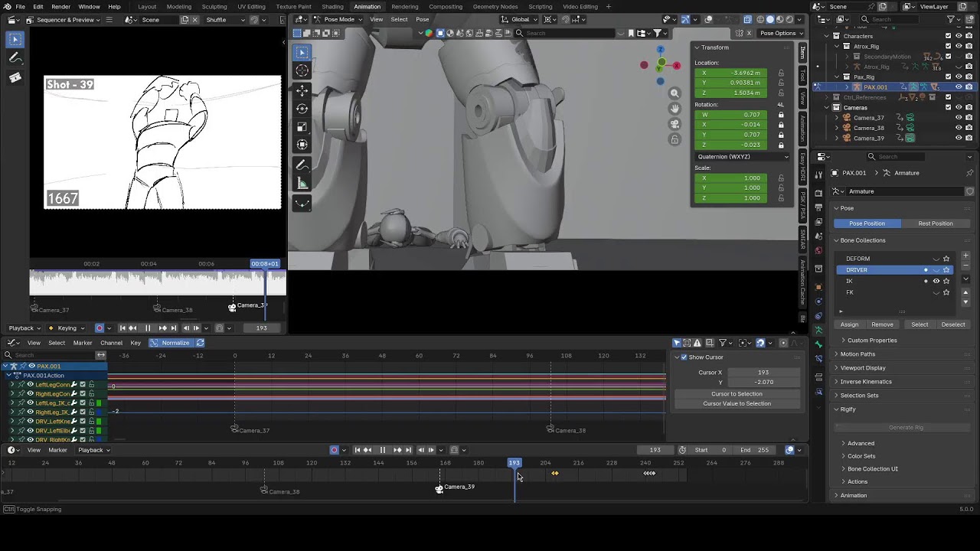
Task: Unlock rotation W lock icon
Action: 781,115
